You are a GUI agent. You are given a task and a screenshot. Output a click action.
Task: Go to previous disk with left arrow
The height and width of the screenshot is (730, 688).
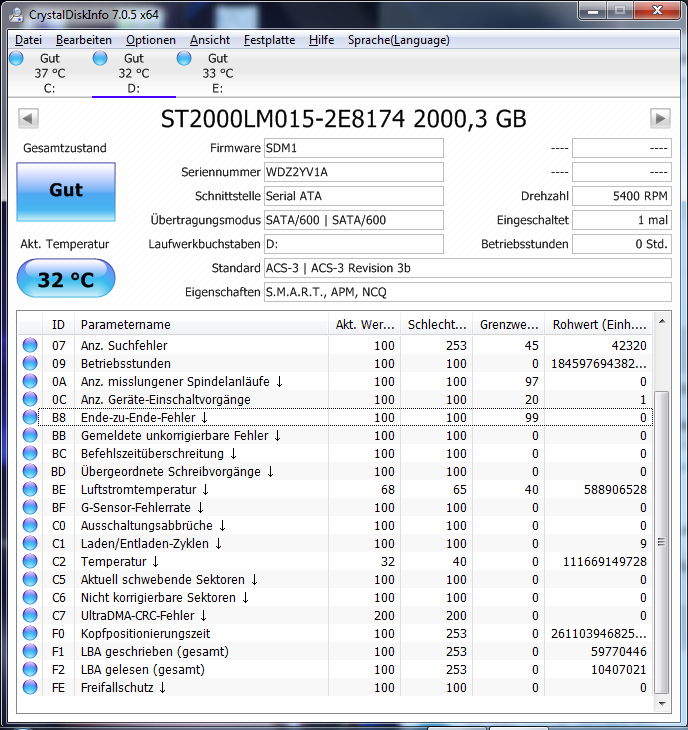pos(28,118)
